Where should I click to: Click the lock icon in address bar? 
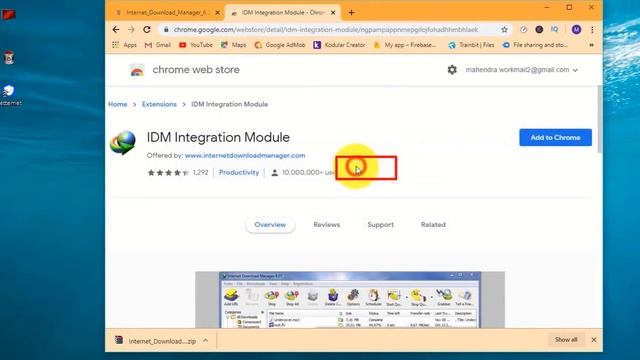coord(166,29)
